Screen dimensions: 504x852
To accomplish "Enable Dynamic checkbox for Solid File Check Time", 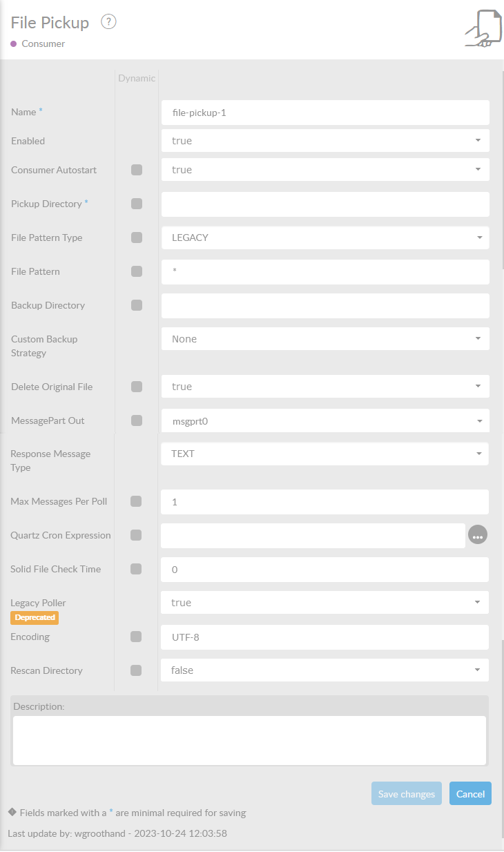I will [x=136, y=569].
